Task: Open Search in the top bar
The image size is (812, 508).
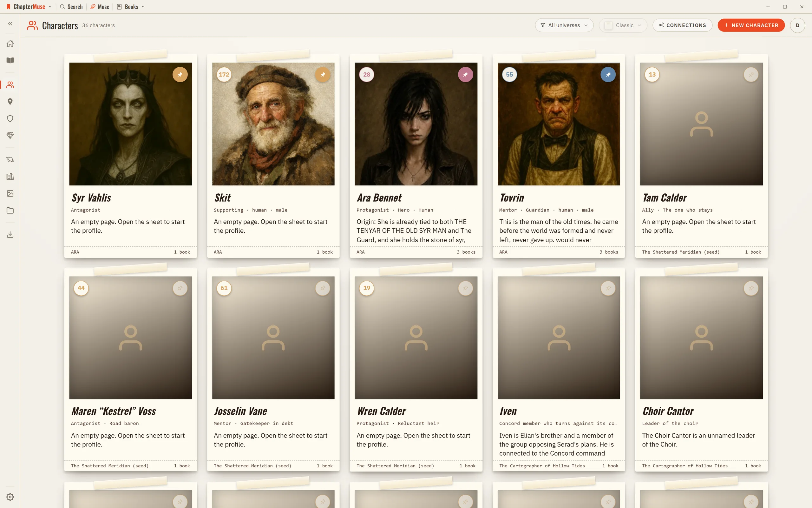Action: 71,7
